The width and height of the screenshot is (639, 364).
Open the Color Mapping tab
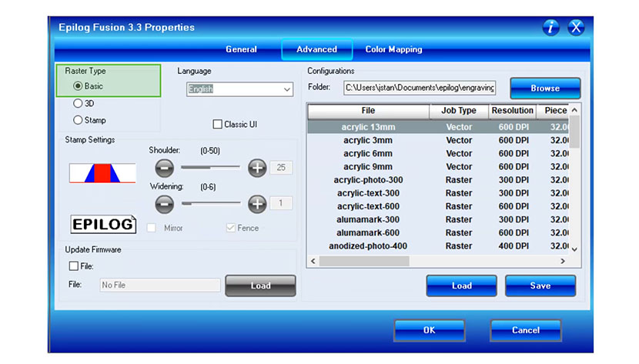click(393, 49)
